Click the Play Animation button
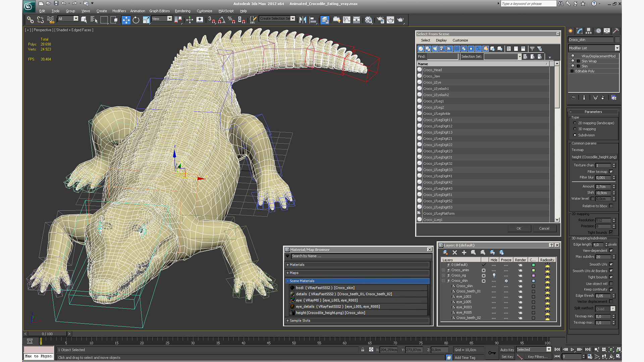644x362 pixels. coord(573,350)
